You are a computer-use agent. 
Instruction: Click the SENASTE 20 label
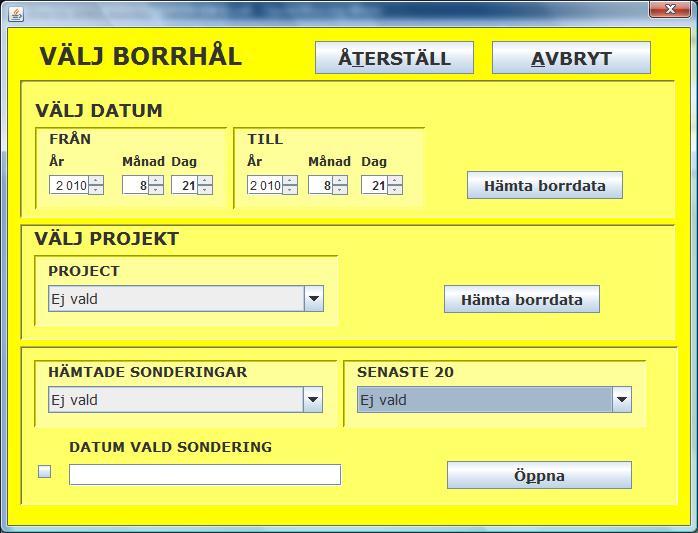pos(405,372)
